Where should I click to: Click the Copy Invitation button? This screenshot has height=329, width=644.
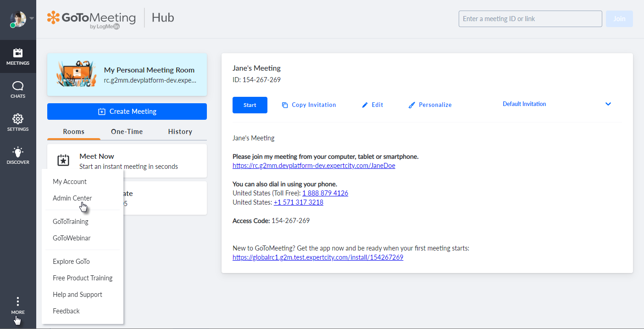pos(309,105)
